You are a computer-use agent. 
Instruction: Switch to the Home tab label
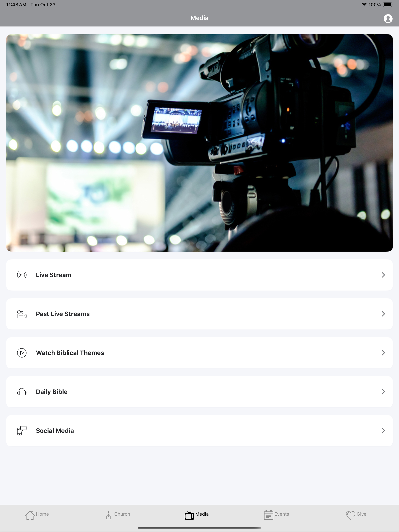click(x=42, y=514)
